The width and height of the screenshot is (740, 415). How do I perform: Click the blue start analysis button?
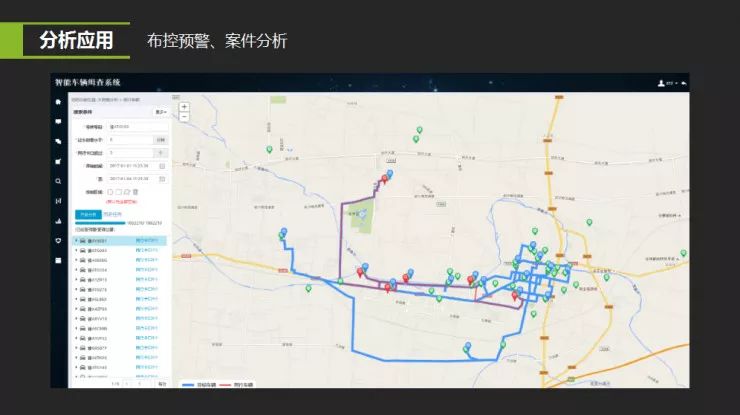(x=88, y=215)
